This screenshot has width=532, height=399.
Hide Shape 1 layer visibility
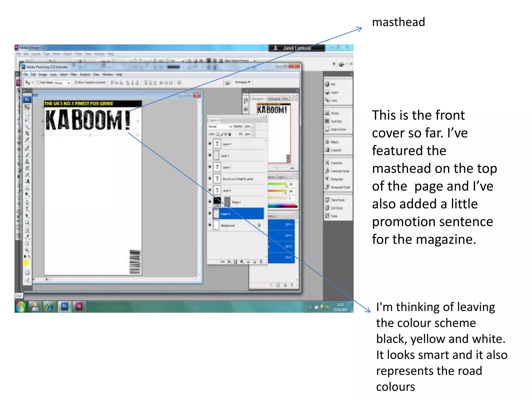pyautogui.click(x=210, y=202)
